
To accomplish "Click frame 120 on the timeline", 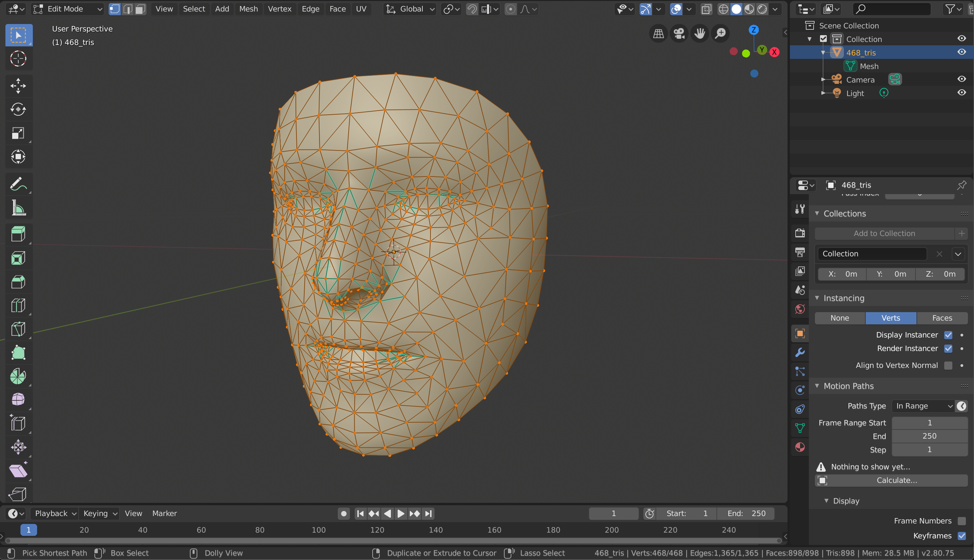I will coord(377,530).
